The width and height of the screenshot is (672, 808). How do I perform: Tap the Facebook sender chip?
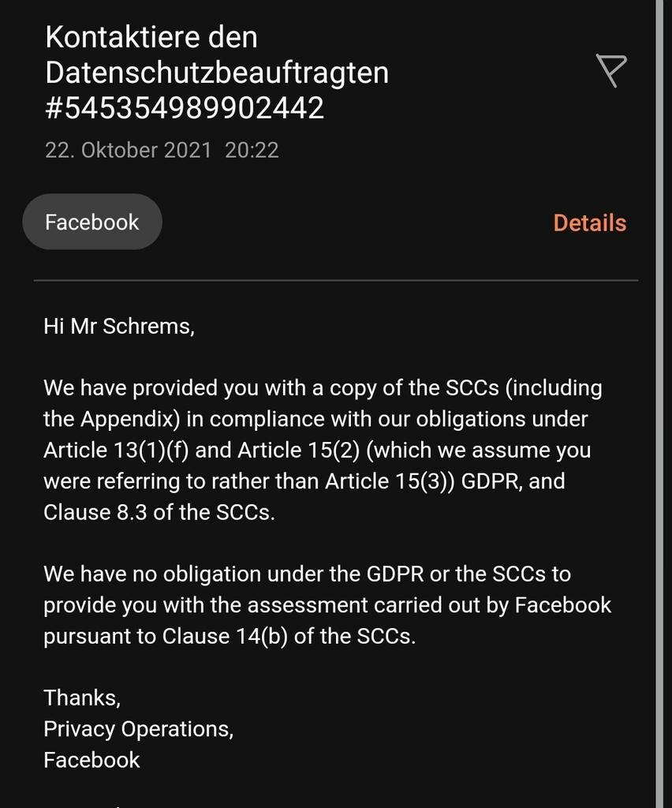pos(92,223)
